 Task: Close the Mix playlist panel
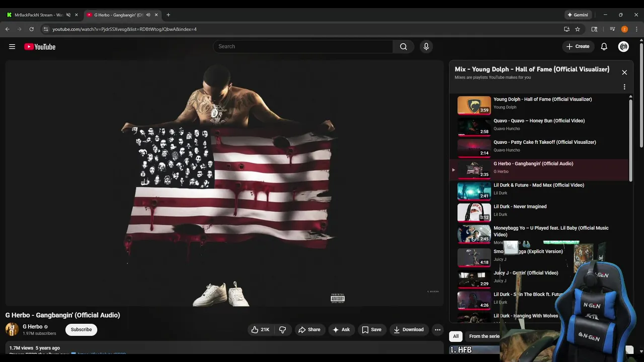624,72
